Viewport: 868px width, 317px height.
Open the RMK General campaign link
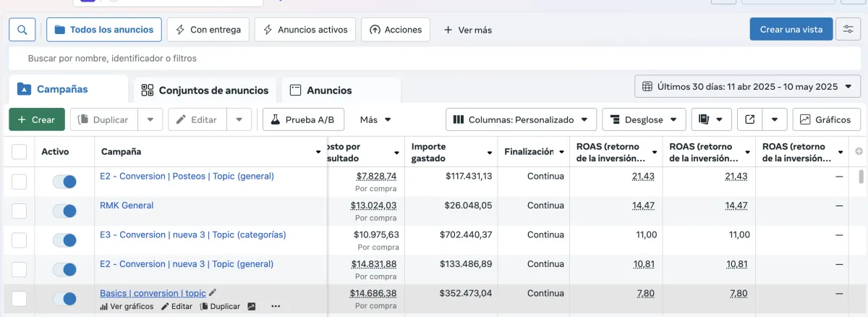[x=127, y=206]
